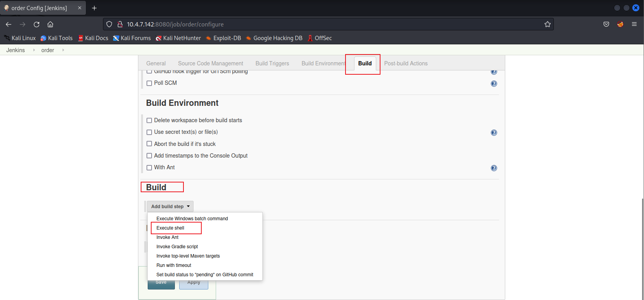Open help for GitHub hook trigger
The width and height of the screenshot is (644, 300).
[x=494, y=72]
